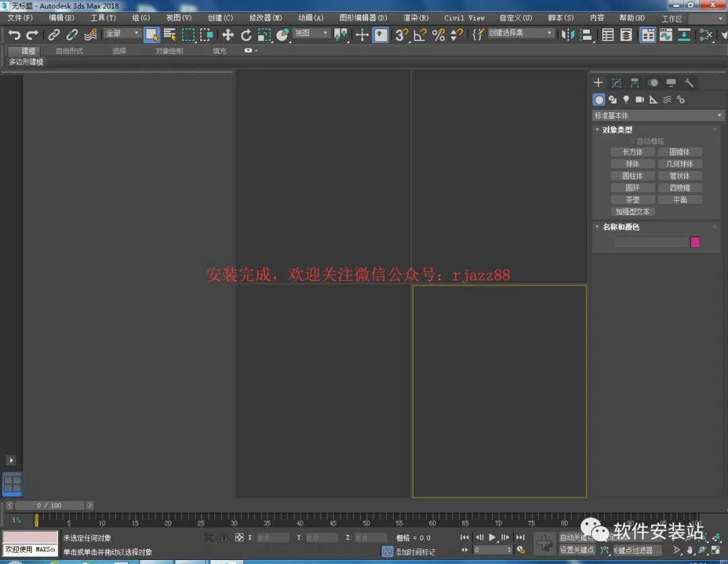
Task: Click the 茶壶 teapot primitive button
Action: click(632, 199)
